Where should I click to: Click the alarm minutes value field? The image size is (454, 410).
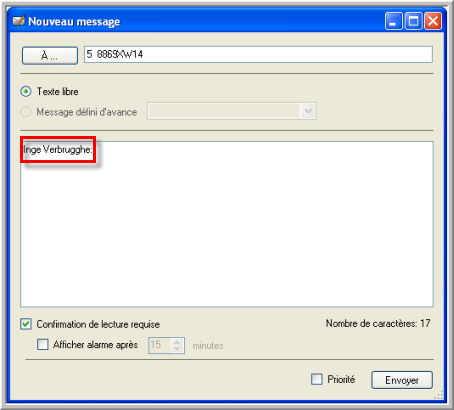(160, 345)
